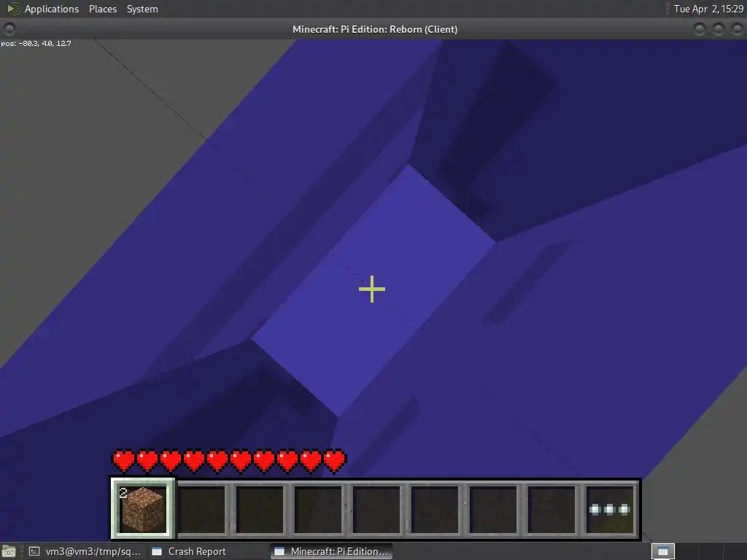Viewport: 747px width, 560px height.
Task: Open the Applications menu
Action: 52,9
